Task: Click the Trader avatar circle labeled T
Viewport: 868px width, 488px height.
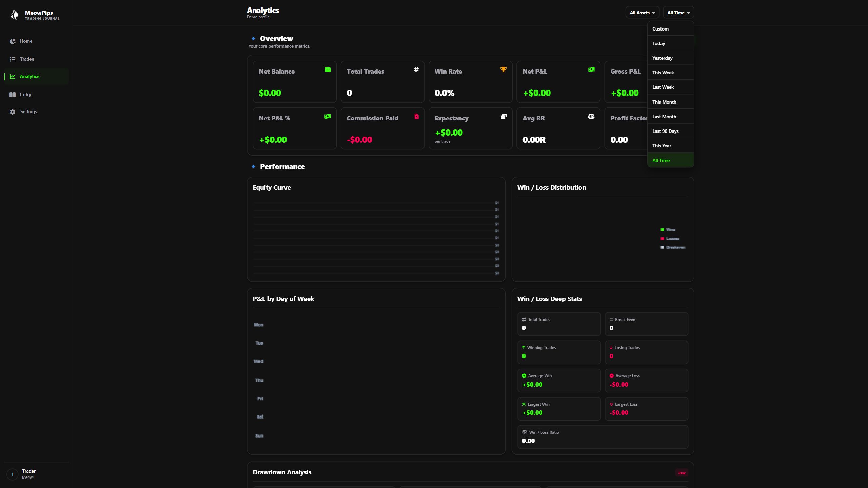Action: pyautogui.click(x=13, y=474)
